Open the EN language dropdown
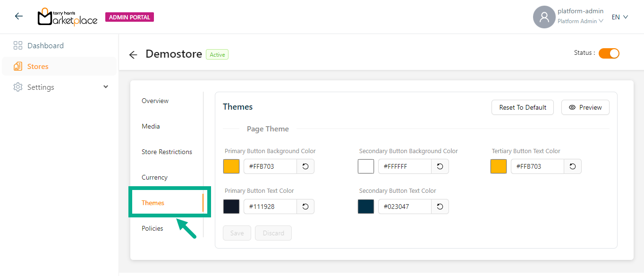 pyautogui.click(x=619, y=17)
